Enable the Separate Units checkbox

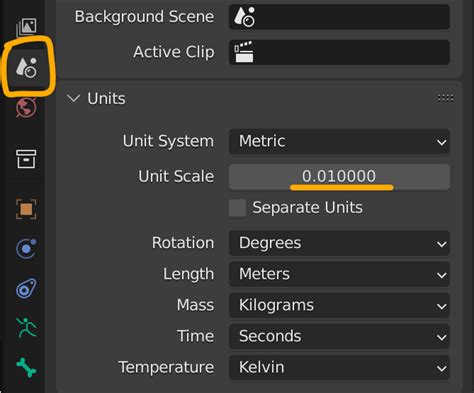237,208
